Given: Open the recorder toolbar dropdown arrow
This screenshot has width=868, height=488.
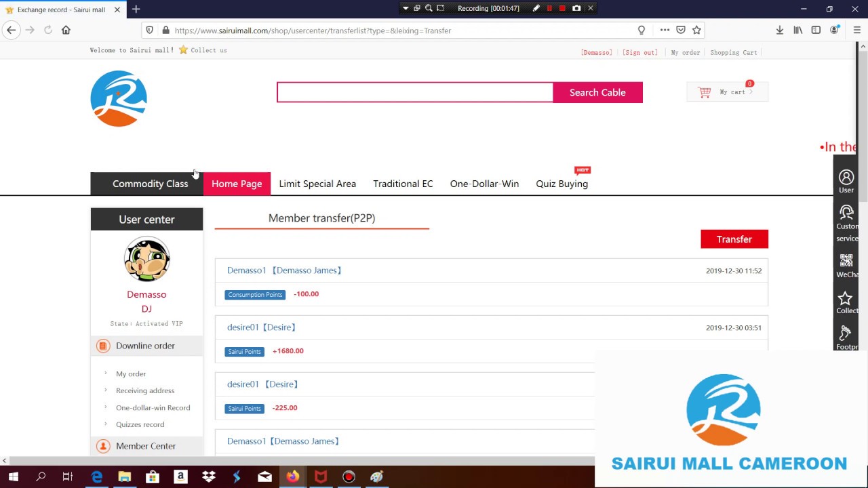Looking at the screenshot, I should [x=406, y=8].
